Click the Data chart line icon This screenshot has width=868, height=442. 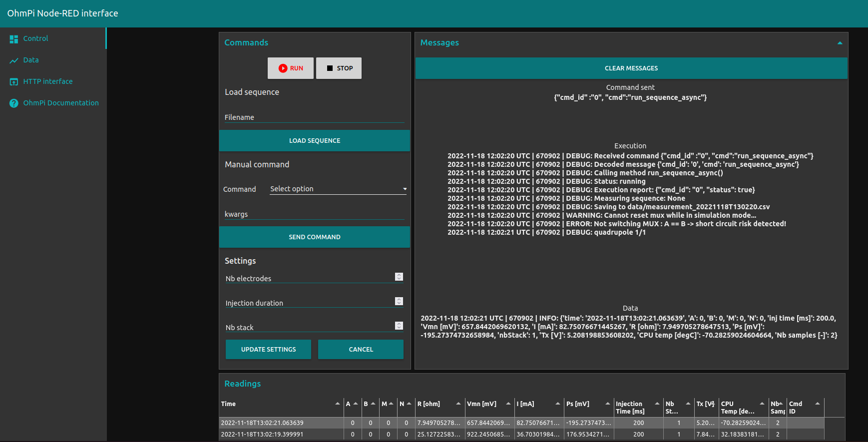(13, 60)
